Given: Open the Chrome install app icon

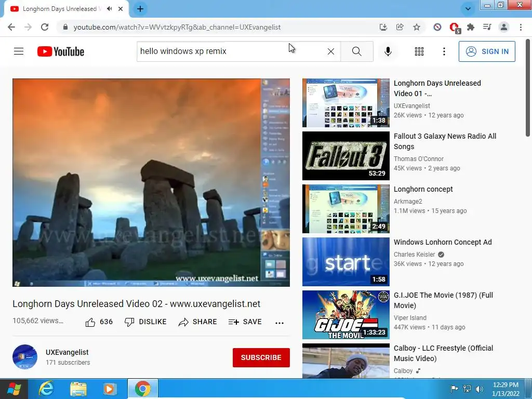Looking at the screenshot, I should [x=383, y=27].
